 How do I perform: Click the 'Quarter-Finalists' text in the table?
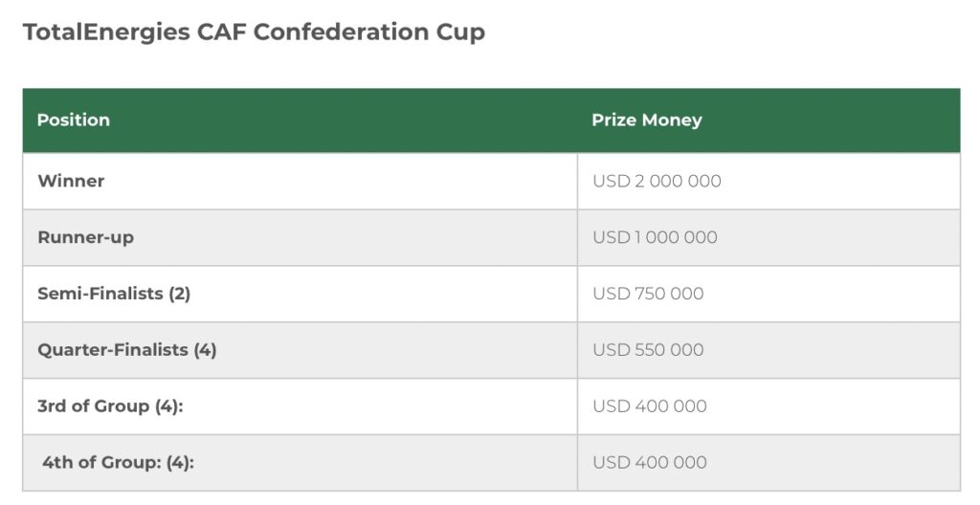(113, 350)
